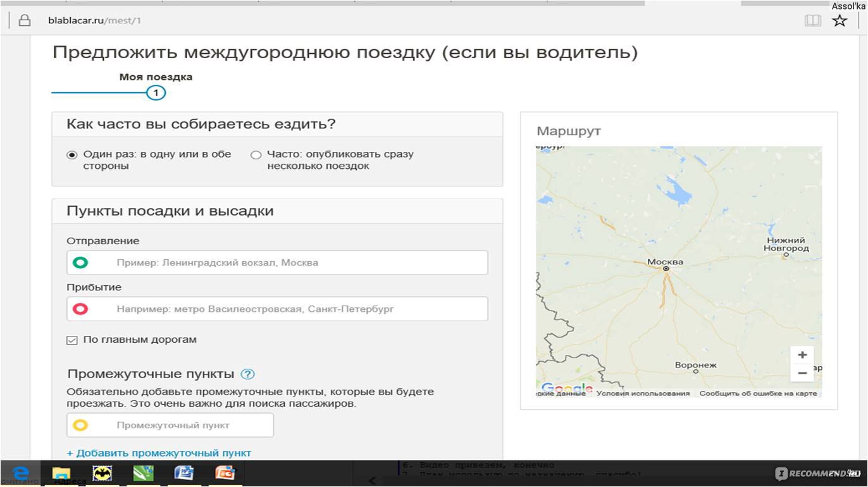Click the Прибытие arrival input field
The height and width of the screenshot is (487, 868).
[277, 309]
